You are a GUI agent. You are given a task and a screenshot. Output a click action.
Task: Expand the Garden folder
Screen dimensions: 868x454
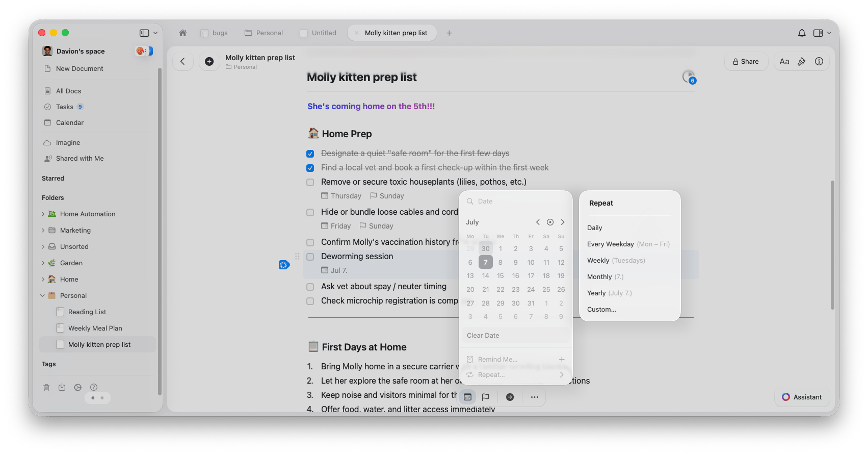tap(43, 263)
